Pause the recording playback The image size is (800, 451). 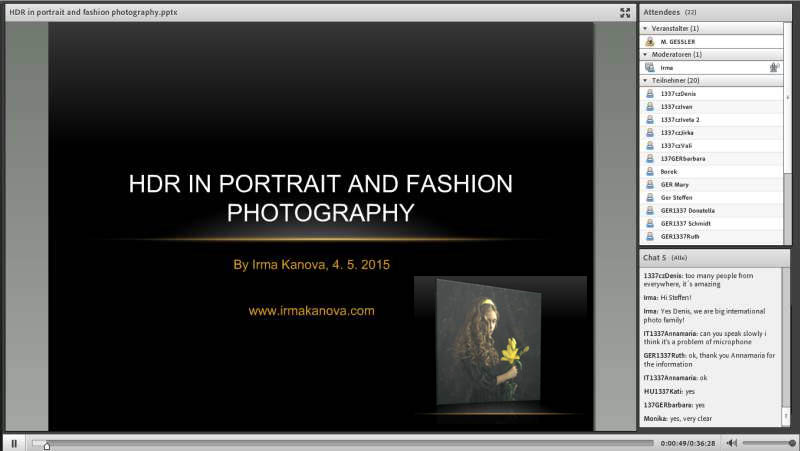click(13, 442)
